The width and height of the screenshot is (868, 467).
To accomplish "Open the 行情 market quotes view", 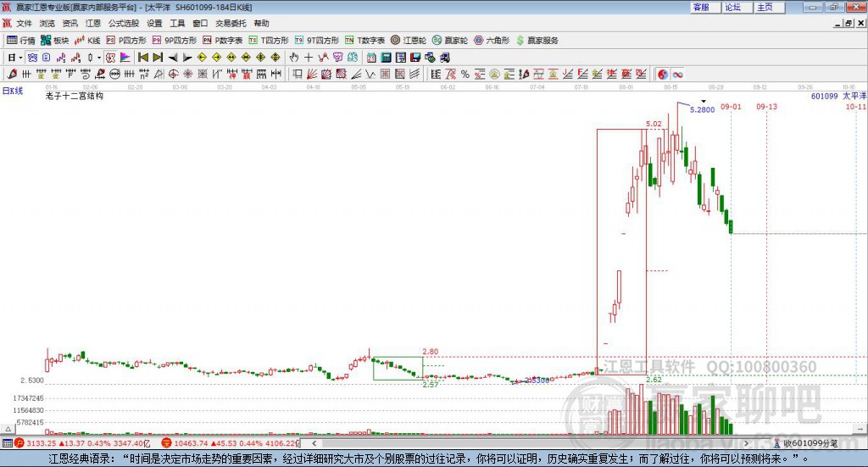I will (x=20, y=41).
